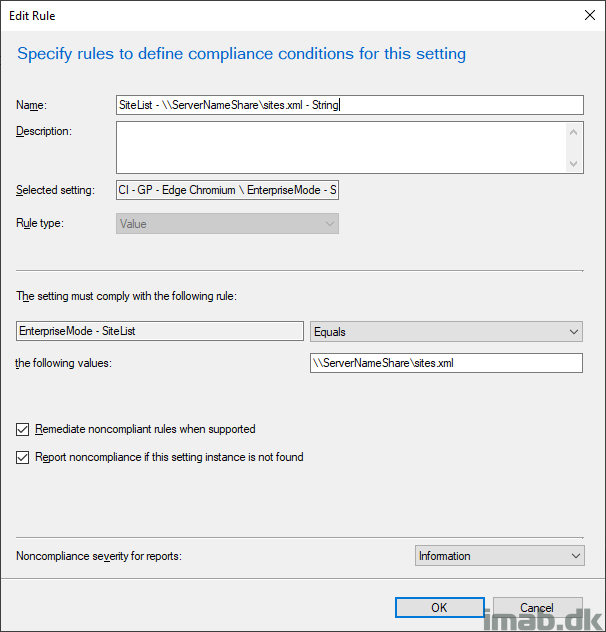Click the Description: label
The width and height of the screenshot is (606, 632).
coord(44,131)
